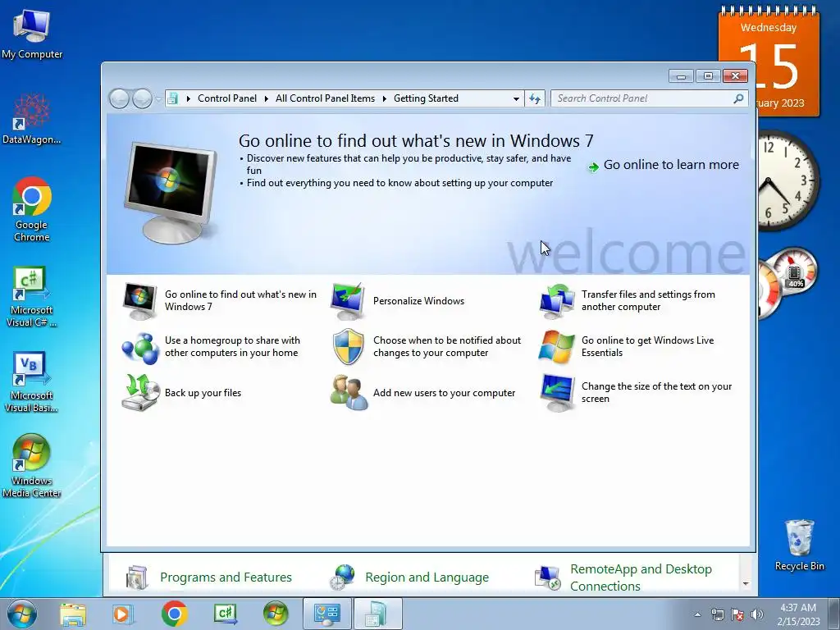
Task: Click the Region and Language globe icon
Action: click(x=342, y=577)
